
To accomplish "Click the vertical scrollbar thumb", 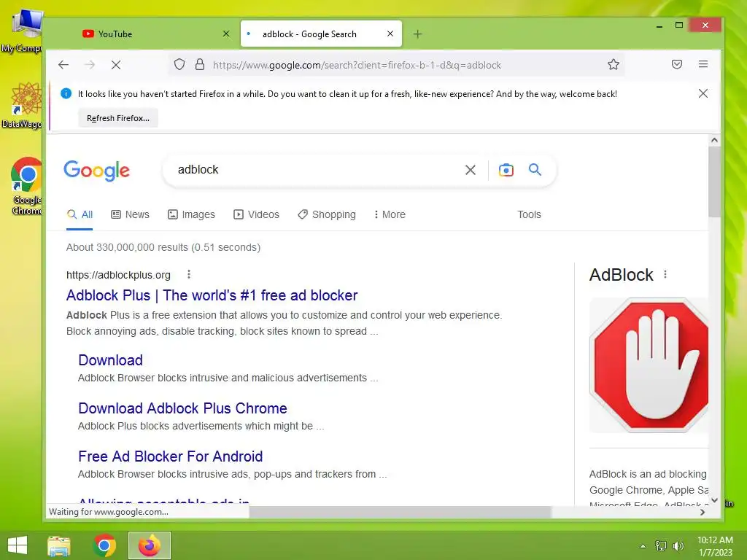I will point(714,182).
